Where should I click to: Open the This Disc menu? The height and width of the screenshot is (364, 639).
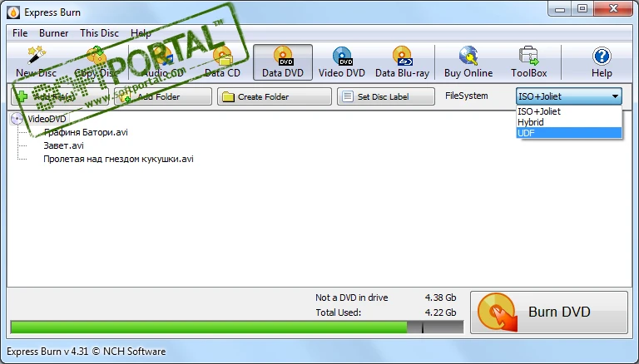99,33
